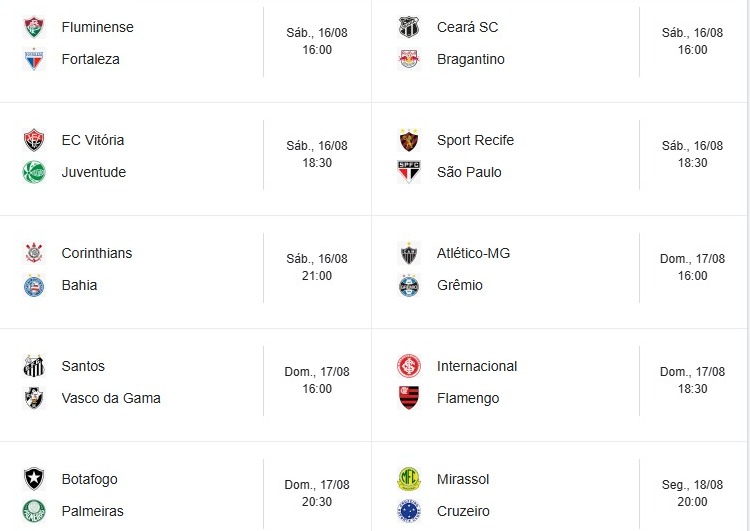Click the Cruzeiro blue star badge
The width and height of the screenshot is (750, 531).
tap(409, 511)
